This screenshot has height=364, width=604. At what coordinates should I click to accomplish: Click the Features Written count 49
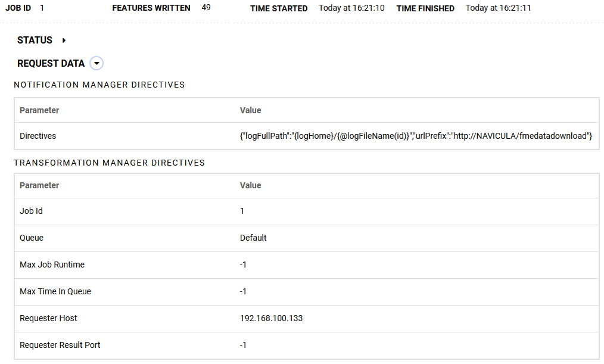click(x=206, y=7)
